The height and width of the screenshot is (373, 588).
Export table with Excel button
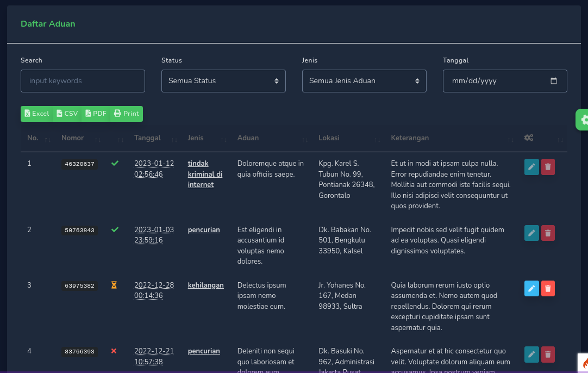(x=36, y=114)
